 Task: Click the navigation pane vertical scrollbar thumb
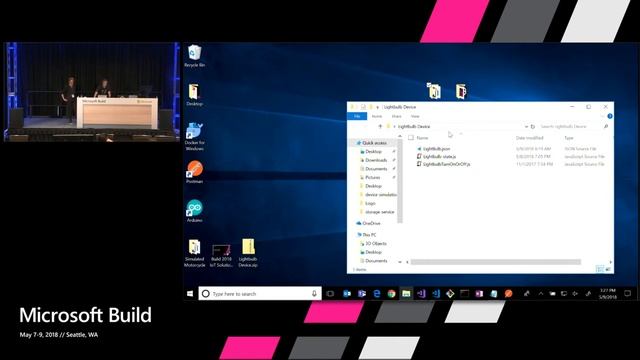400,182
